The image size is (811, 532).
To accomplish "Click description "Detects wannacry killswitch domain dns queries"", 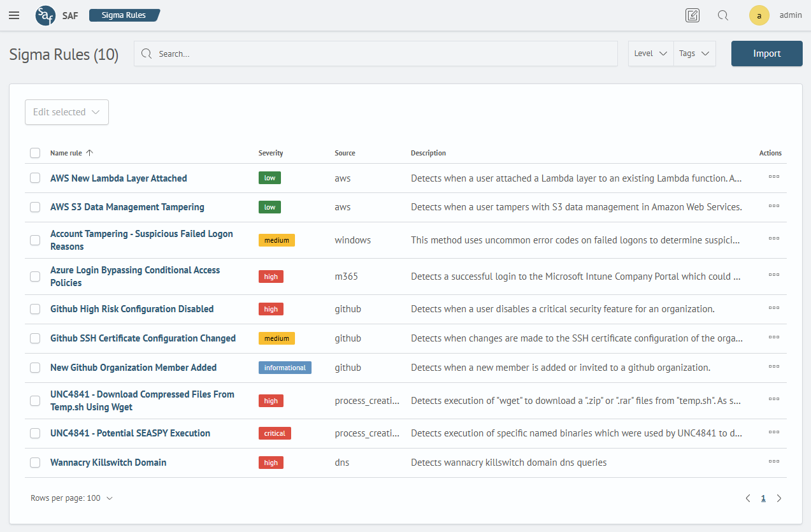I will tap(508, 463).
